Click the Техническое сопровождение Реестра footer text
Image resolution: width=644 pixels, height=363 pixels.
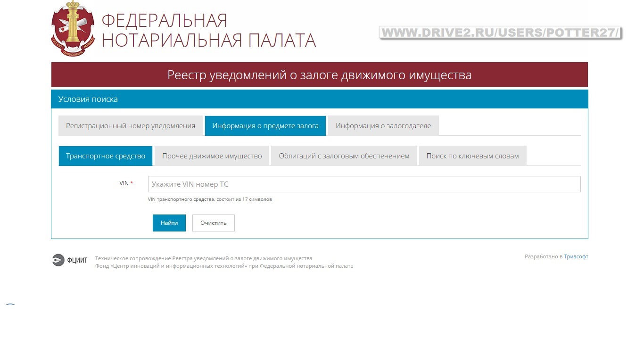[204, 258]
